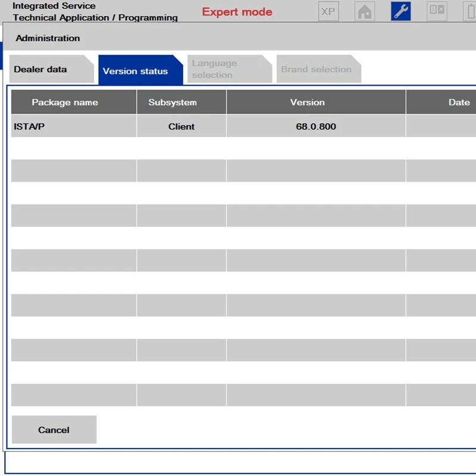This screenshot has width=476, height=476.
Task: Click the Package name column header
Action: pyautogui.click(x=74, y=102)
